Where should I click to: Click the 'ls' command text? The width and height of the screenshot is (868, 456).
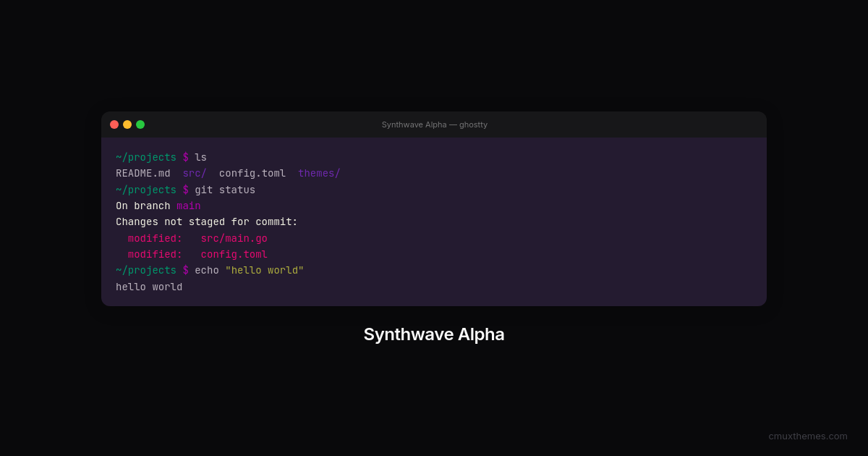click(200, 157)
